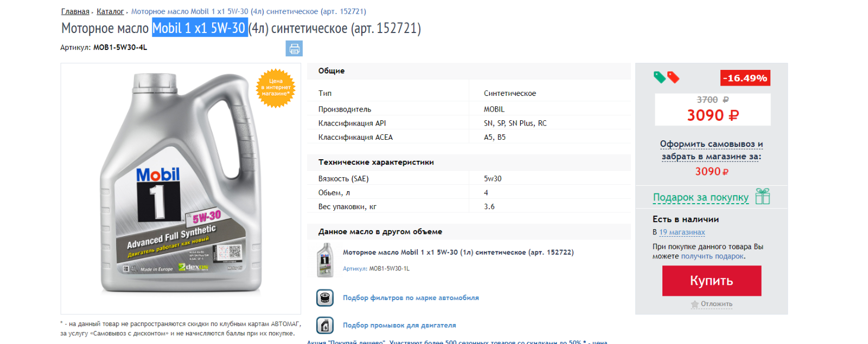Click the Синтетическое type value

coord(510,93)
